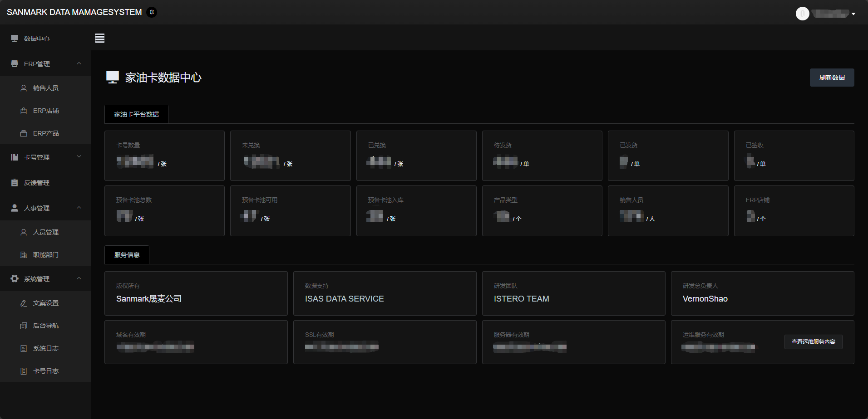Screen dimensions: 868x419
Task: Click the 查看运维服务内容 button
Action: coord(813,342)
